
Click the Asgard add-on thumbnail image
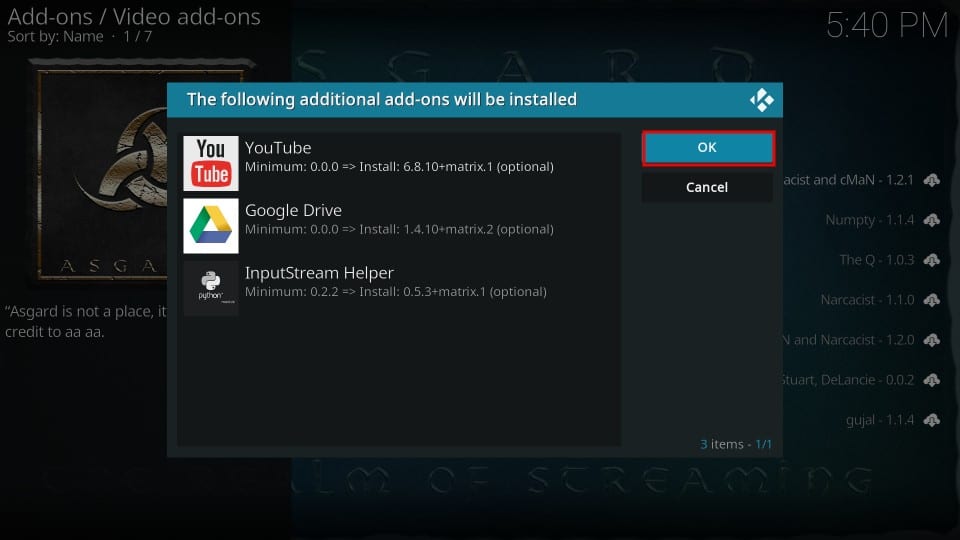tap(135, 170)
